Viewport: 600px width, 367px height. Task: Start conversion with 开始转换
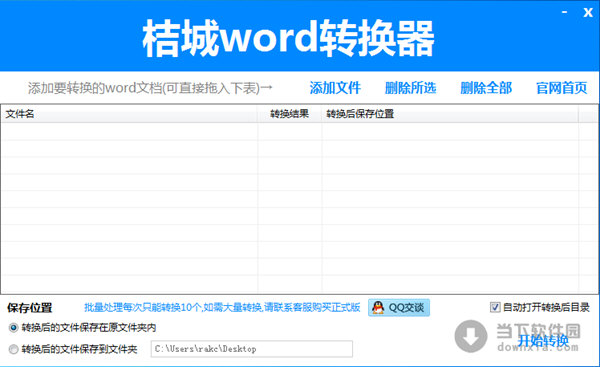click(x=543, y=340)
